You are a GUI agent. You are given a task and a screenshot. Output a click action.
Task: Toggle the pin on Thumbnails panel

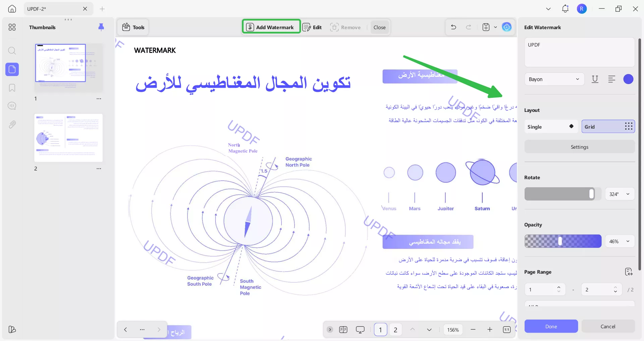click(101, 27)
